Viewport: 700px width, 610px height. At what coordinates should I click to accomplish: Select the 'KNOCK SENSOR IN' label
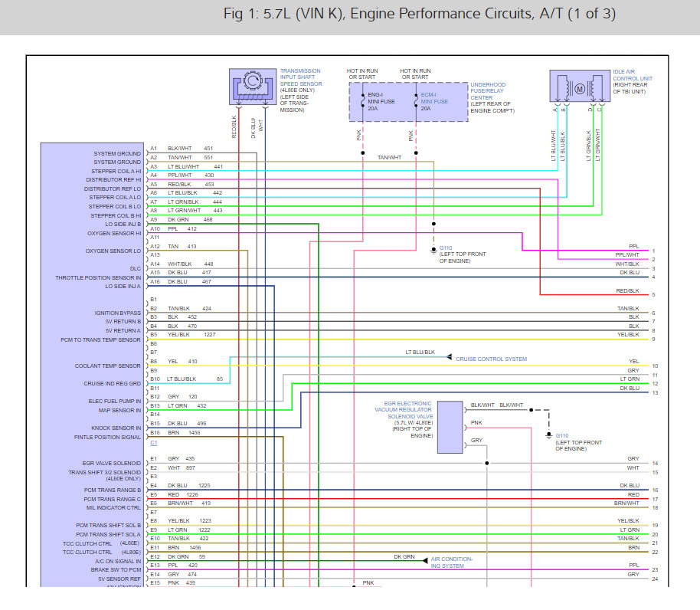[116, 428]
